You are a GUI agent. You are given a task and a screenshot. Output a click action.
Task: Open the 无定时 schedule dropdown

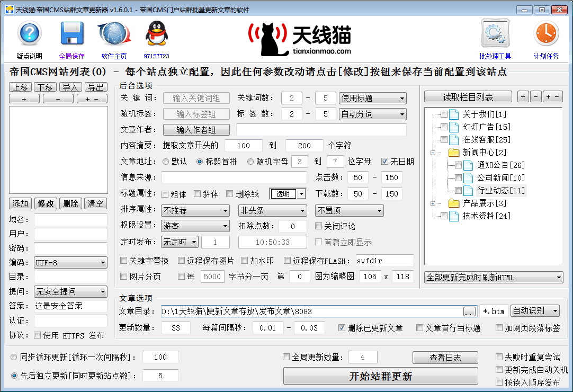[x=180, y=242]
